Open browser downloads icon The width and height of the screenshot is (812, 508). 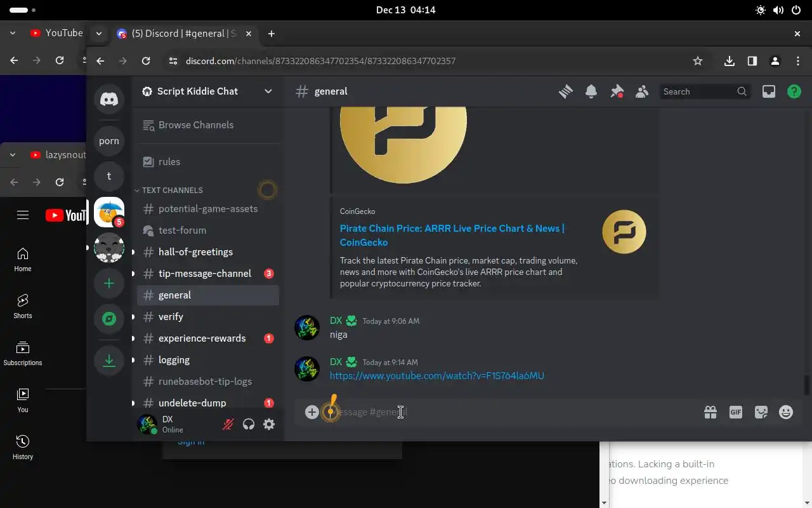(730, 61)
